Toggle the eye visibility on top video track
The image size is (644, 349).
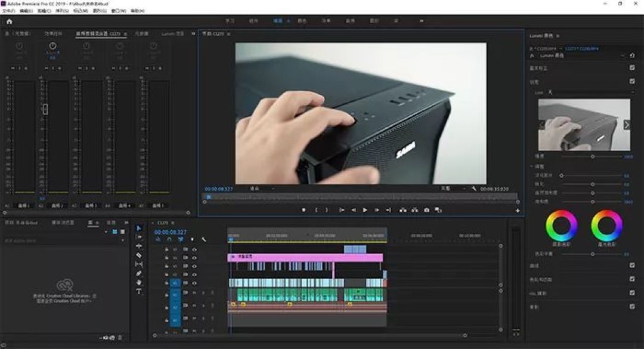194,249
